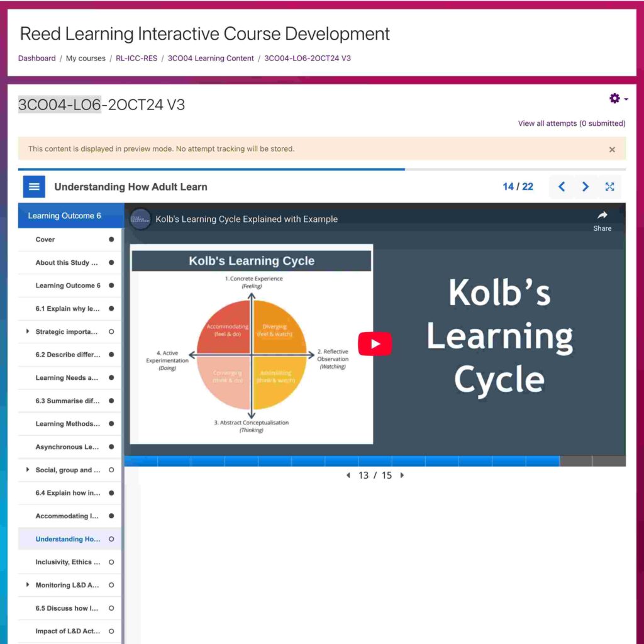644x644 pixels.
Task: Open the Cover page in sidebar
Action: pyautogui.click(x=45, y=240)
